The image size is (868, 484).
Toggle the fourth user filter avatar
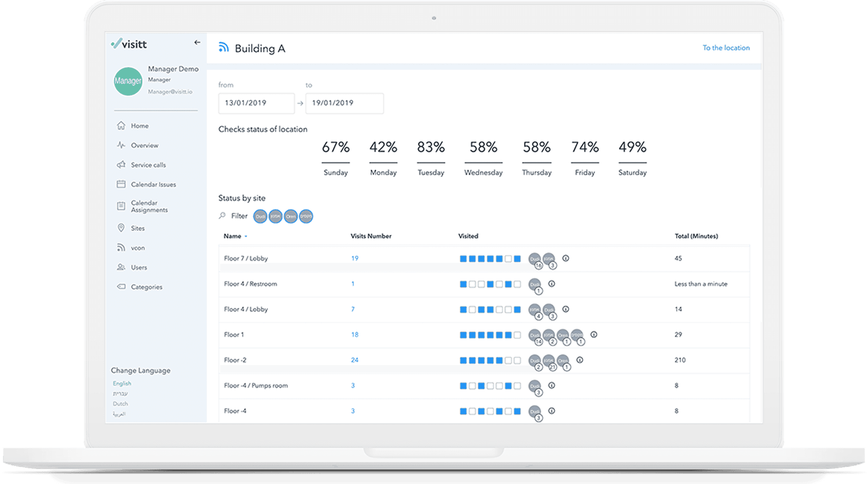pyautogui.click(x=306, y=216)
